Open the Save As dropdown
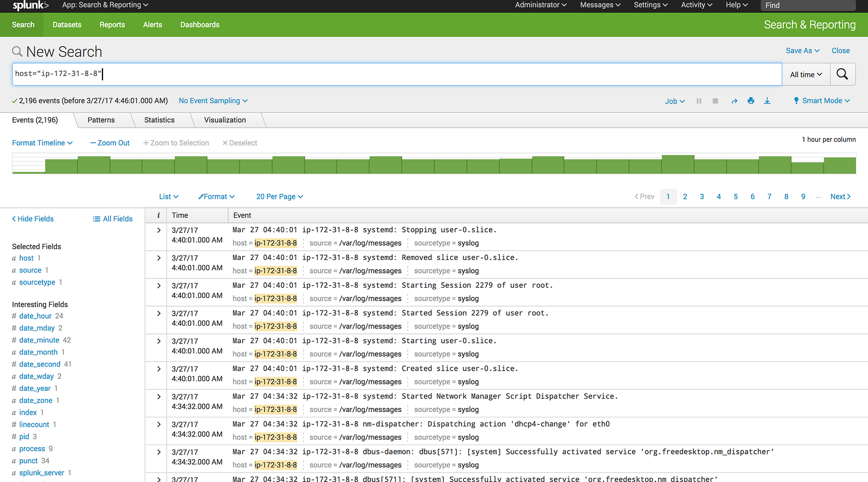The width and height of the screenshot is (868, 482). pos(803,50)
